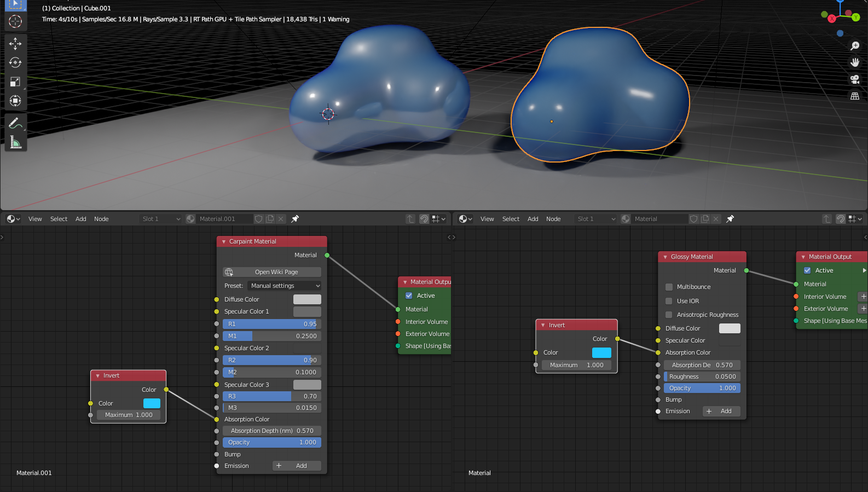Click the viewport zoom magnifier icon

pos(855,46)
